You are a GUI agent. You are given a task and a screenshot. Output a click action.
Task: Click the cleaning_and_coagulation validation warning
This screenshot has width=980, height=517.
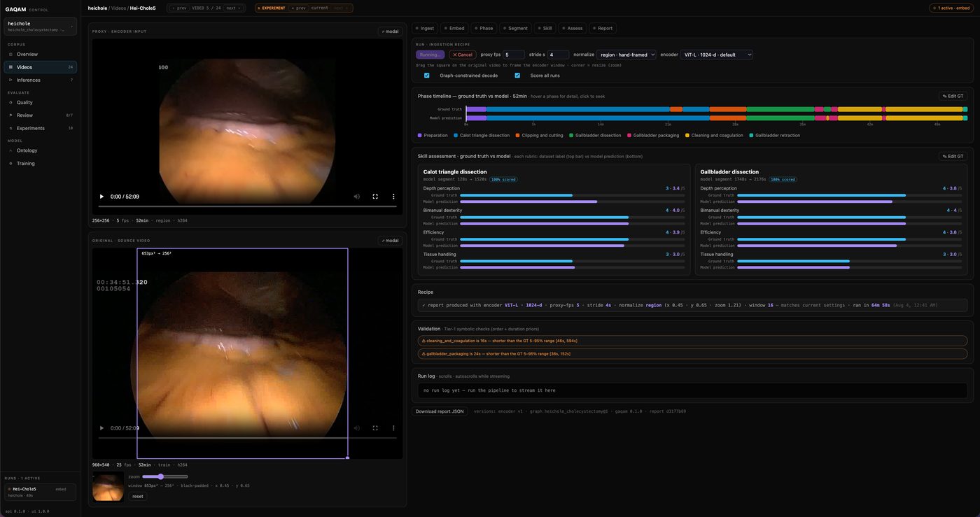692,341
